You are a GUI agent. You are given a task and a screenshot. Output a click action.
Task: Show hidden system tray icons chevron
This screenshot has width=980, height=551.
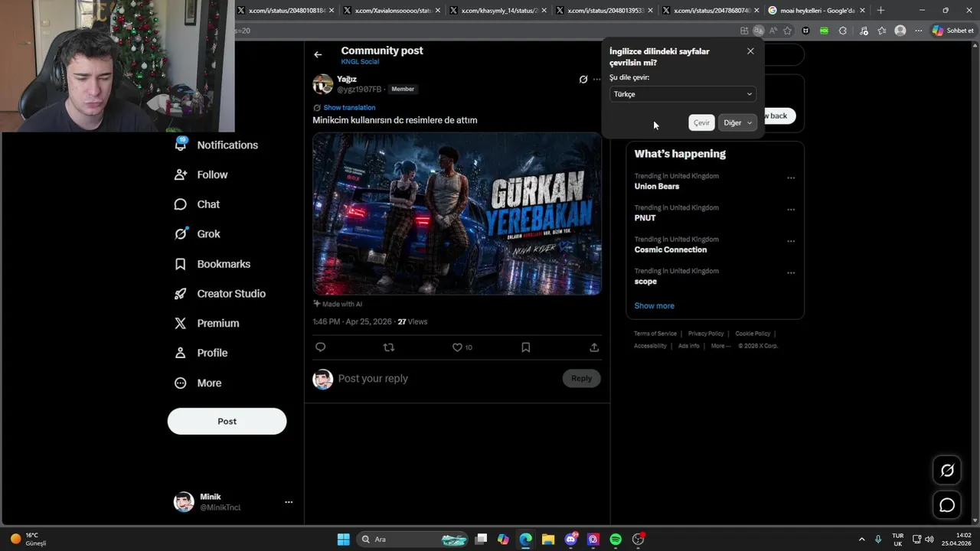(861, 540)
